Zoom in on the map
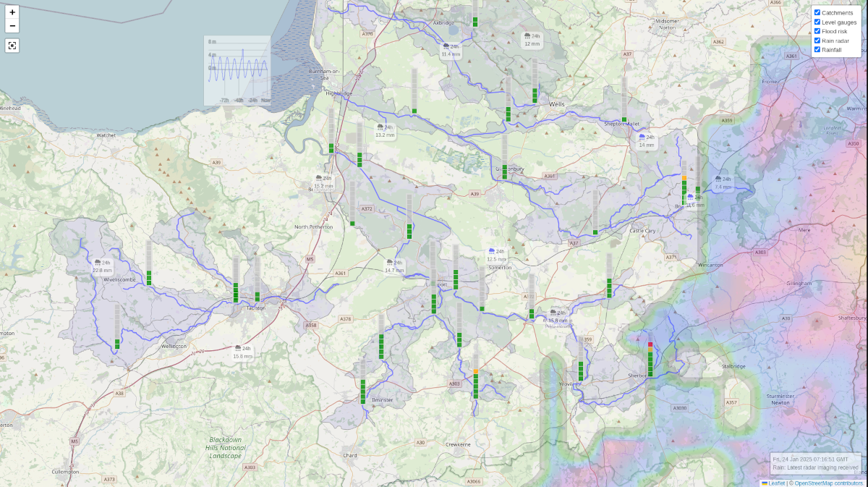The width and height of the screenshot is (868, 487). pyautogui.click(x=12, y=12)
